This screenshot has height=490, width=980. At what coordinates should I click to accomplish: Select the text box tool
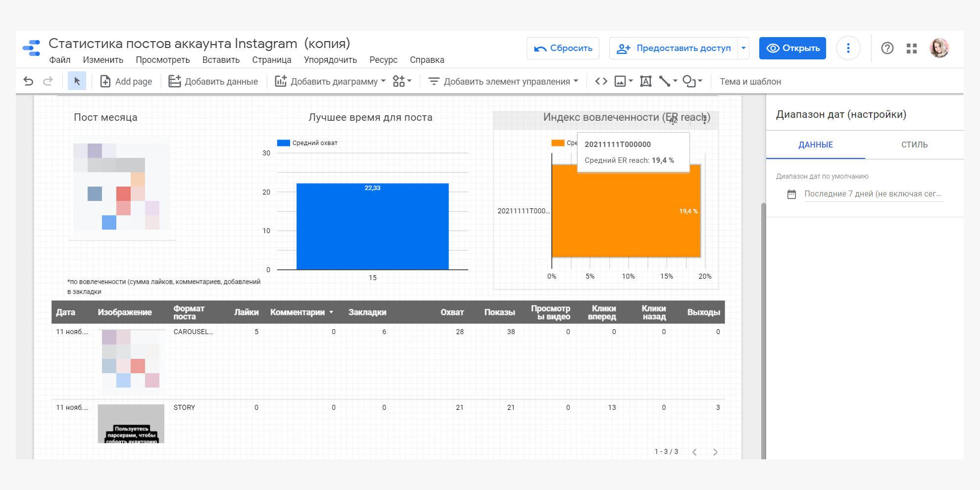tap(645, 81)
